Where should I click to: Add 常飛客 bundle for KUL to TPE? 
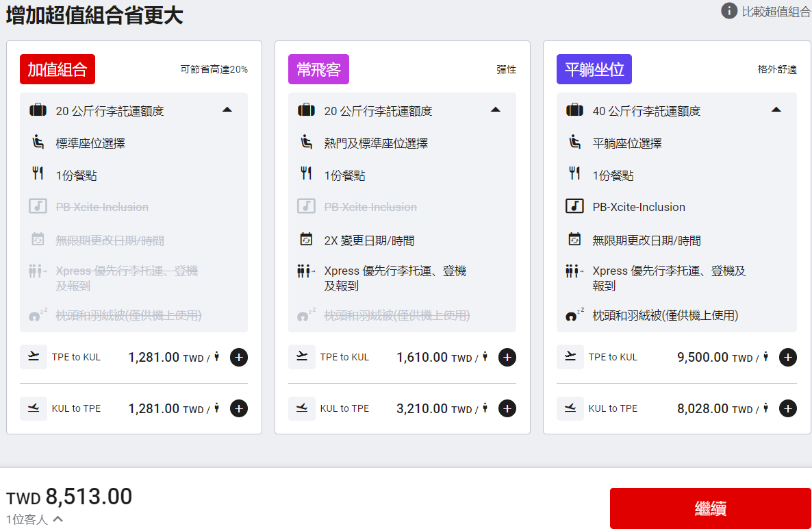point(507,409)
